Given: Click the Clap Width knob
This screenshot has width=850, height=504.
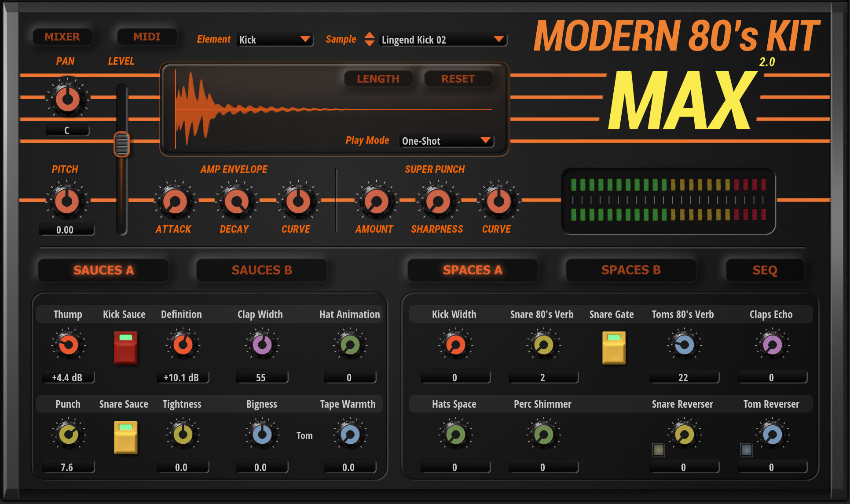Looking at the screenshot, I should [262, 344].
